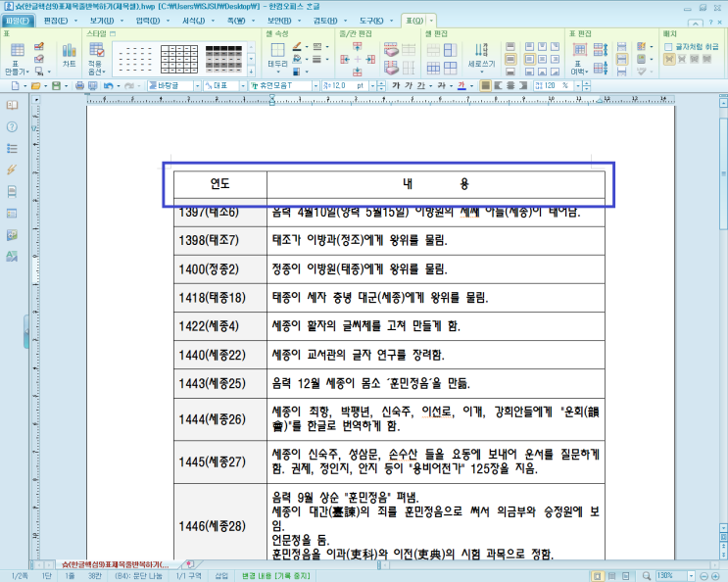Open the 바탕글 paragraph style dropdown
Viewport: 728px width, 582px height.
(x=197, y=86)
